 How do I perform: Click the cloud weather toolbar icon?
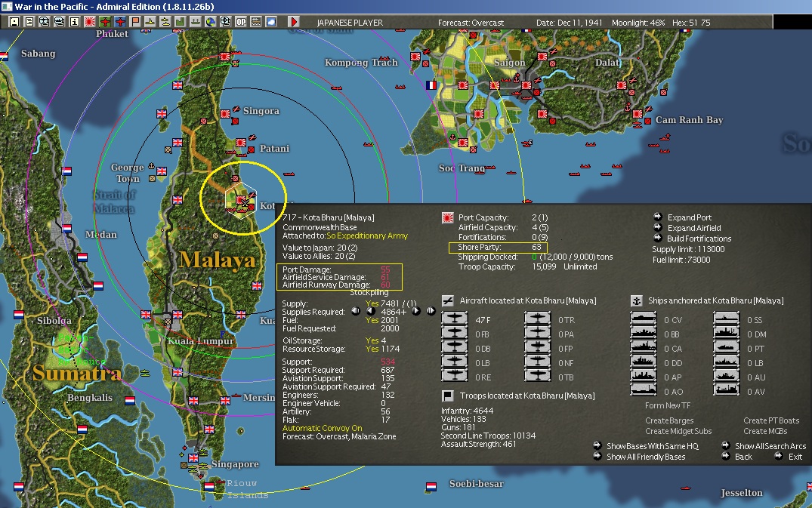point(271,22)
